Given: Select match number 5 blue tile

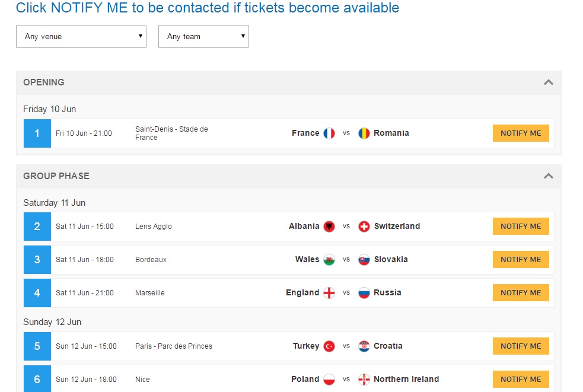Looking at the screenshot, I should 37,346.
